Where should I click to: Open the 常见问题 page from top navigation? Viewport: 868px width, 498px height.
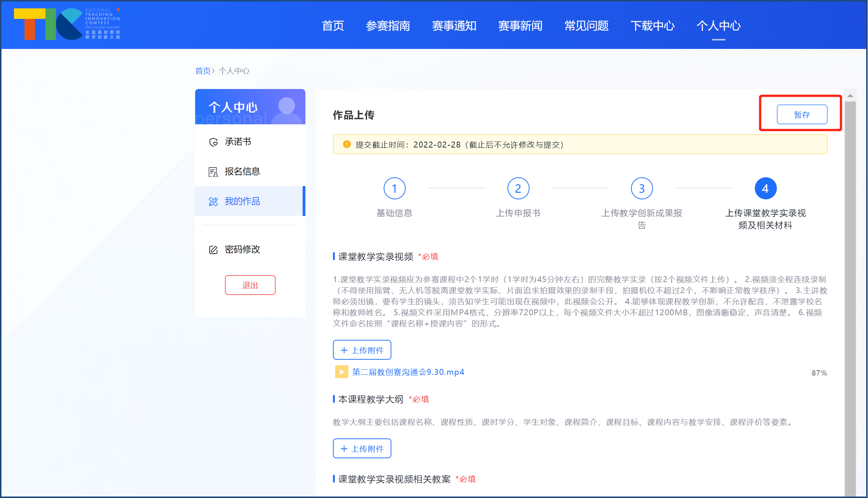[x=586, y=26]
